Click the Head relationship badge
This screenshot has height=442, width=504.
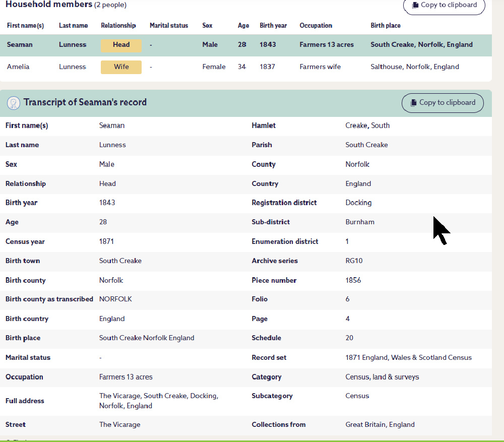121,45
